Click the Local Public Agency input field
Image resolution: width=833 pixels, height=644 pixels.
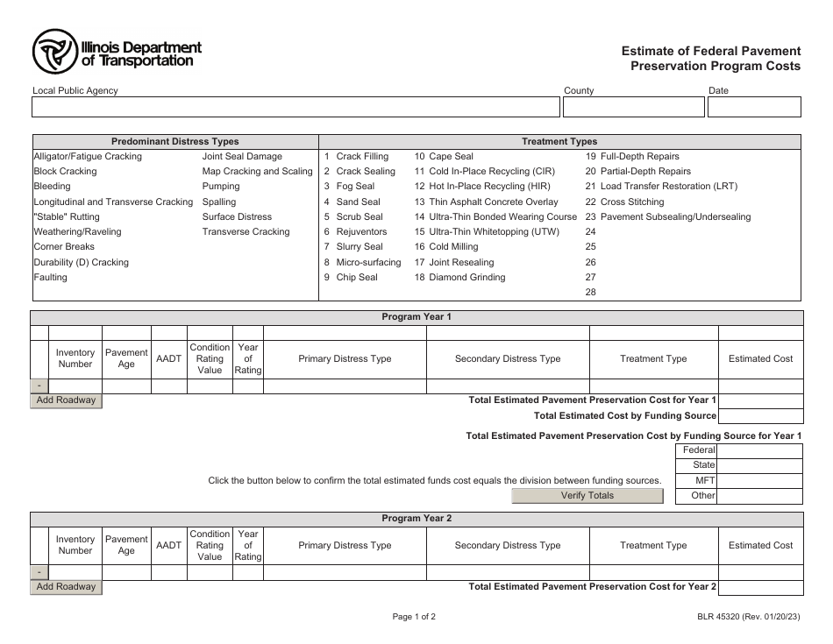[x=295, y=107]
